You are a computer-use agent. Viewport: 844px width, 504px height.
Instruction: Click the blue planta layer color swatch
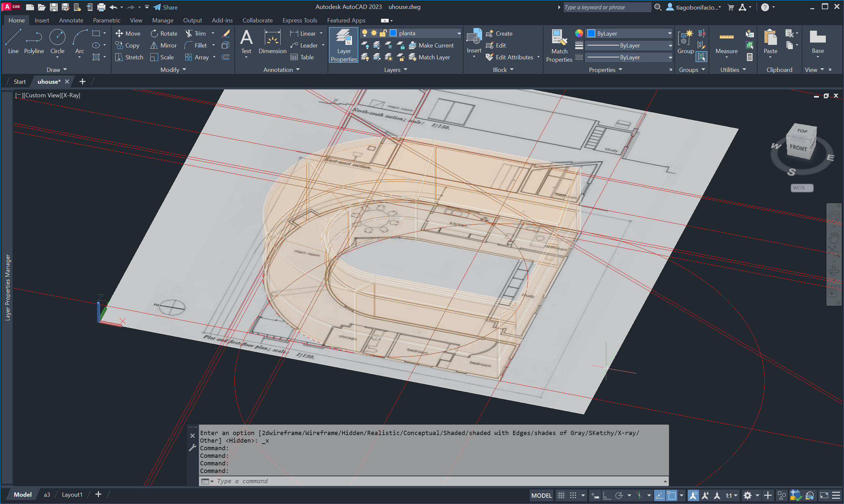coord(393,33)
